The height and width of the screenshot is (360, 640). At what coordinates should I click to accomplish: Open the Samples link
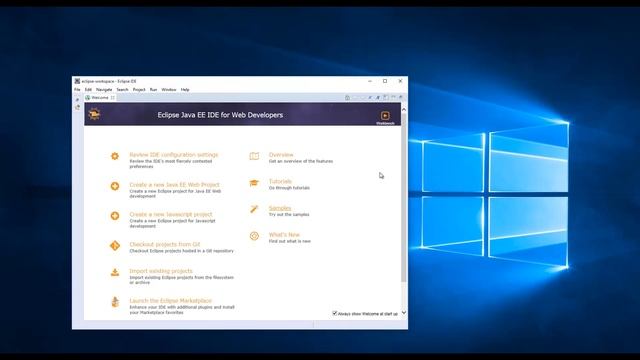pyautogui.click(x=280, y=208)
